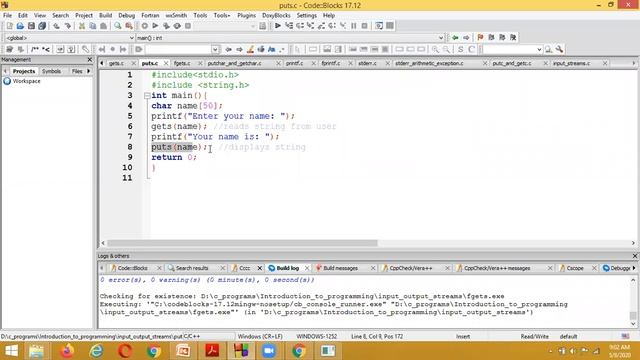Click the green Jump back arrow
The width and height of the screenshot is (640, 360).
pos(455,38)
